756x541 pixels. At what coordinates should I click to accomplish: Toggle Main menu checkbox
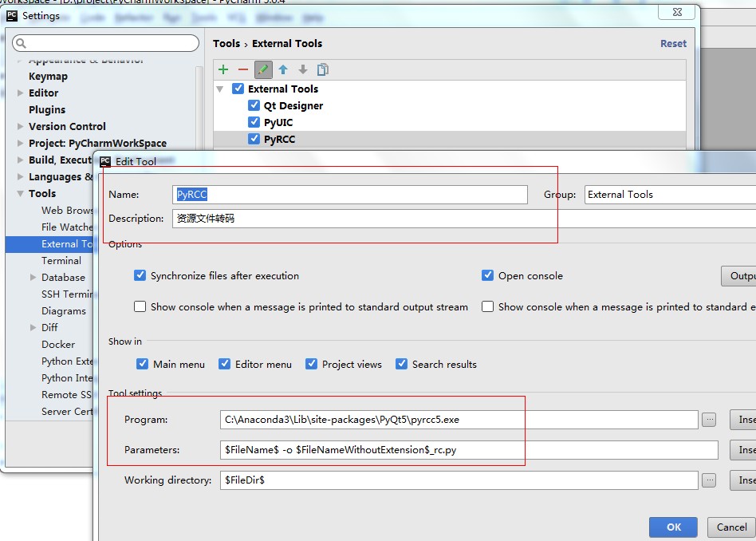point(142,364)
